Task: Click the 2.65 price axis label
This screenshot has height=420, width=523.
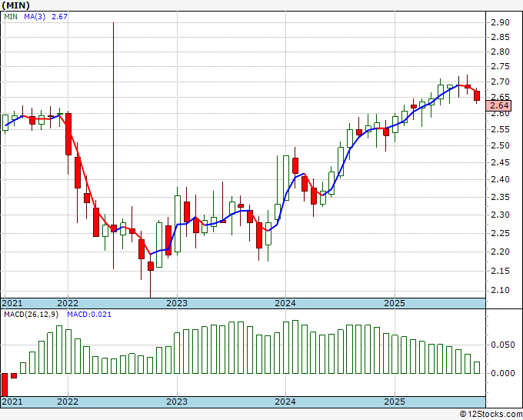Action: (x=500, y=97)
